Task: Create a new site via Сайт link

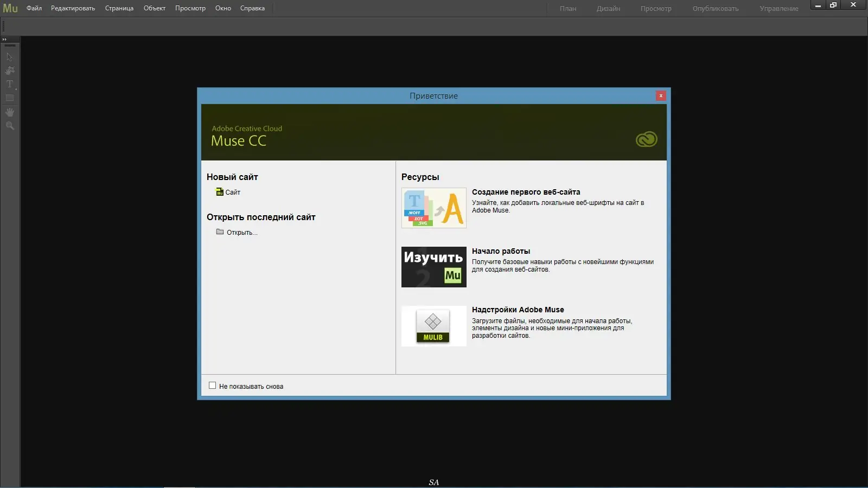Action: pyautogui.click(x=232, y=192)
